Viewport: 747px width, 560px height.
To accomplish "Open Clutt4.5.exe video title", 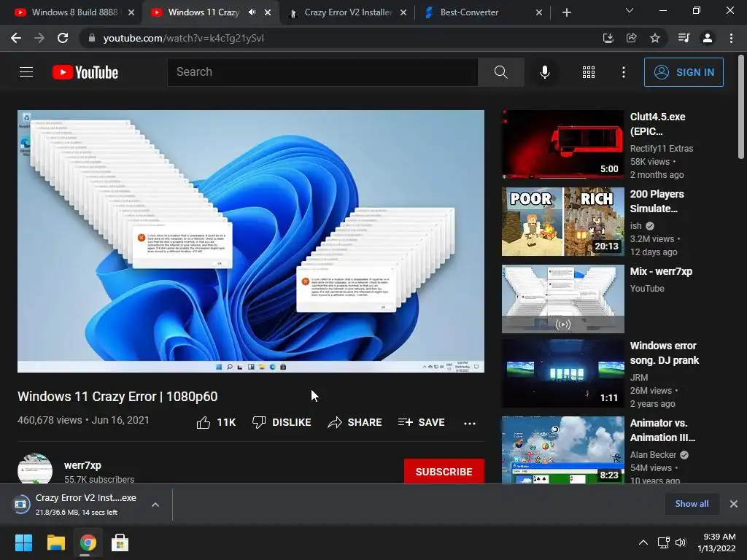I will 658,124.
